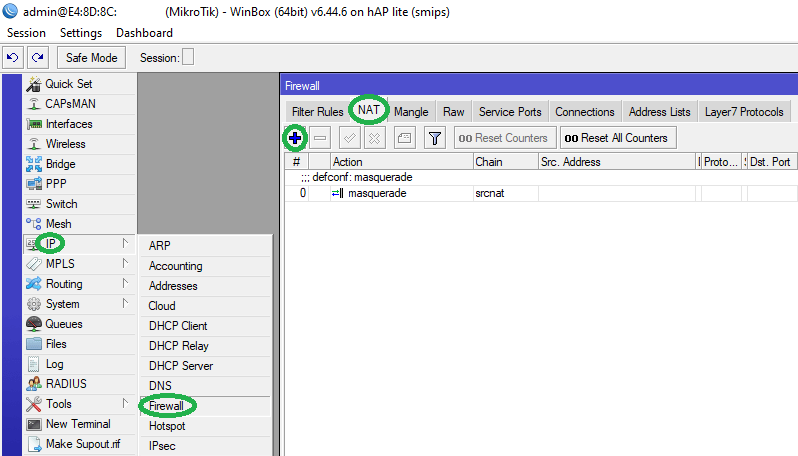Switch to the Mangle tab
Image resolution: width=798 pixels, height=456 pixels.
tap(411, 112)
